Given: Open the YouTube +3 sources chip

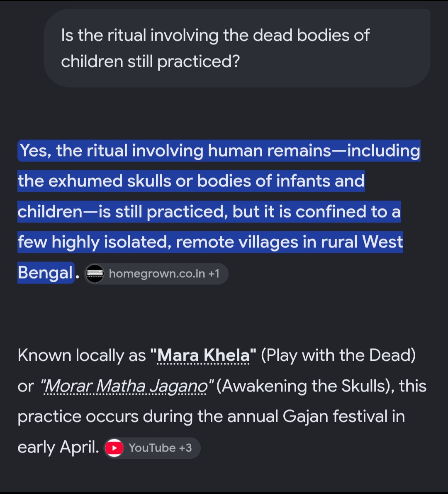Looking at the screenshot, I should pos(152,448).
